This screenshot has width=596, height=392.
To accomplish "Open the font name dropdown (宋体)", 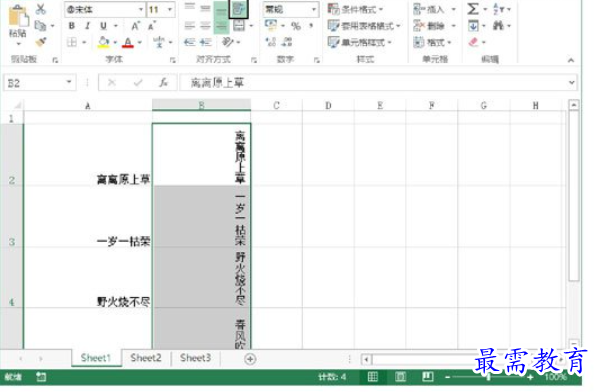I will pos(141,10).
